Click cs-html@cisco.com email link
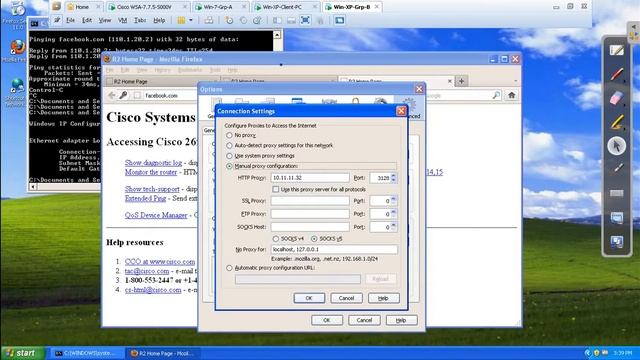Image resolution: width=640 pixels, height=360 pixels. click(153, 290)
